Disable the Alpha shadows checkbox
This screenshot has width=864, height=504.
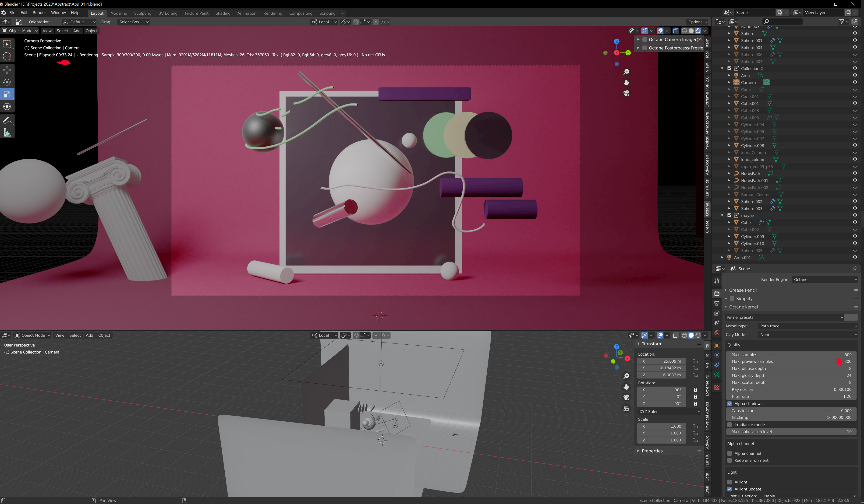[729, 404]
